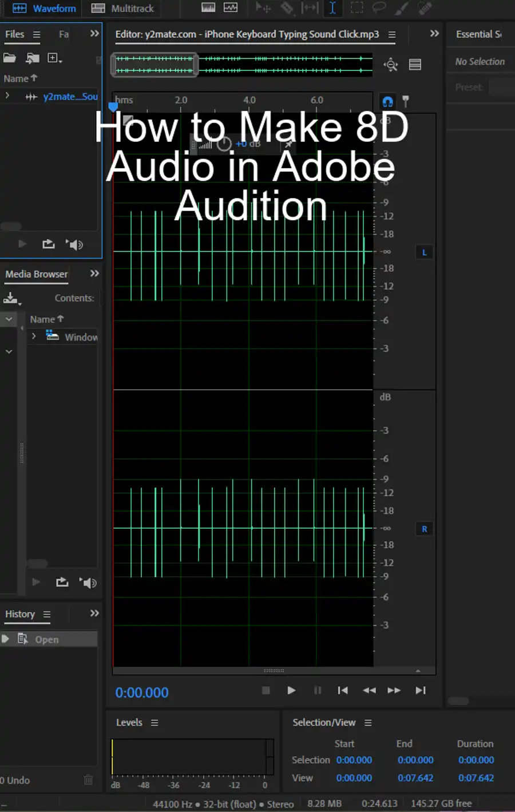Toggle the left channel L button
The width and height of the screenshot is (515, 812).
pos(424,252)
